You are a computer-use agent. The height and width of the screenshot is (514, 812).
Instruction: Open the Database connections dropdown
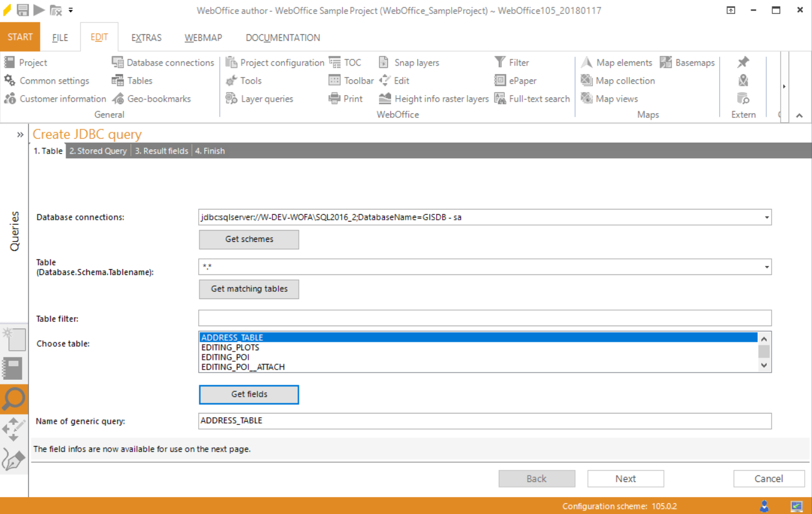pyautogui.click(x=766, y=217)
